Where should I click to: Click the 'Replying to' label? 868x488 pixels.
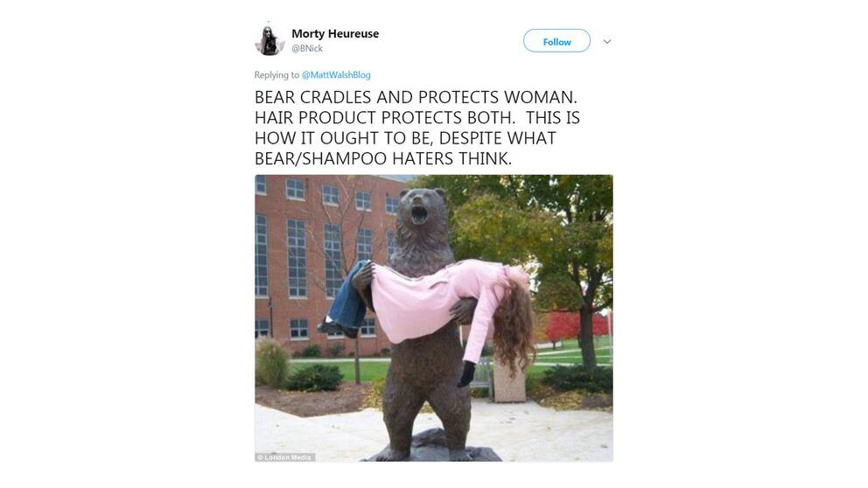click(276, 74)
